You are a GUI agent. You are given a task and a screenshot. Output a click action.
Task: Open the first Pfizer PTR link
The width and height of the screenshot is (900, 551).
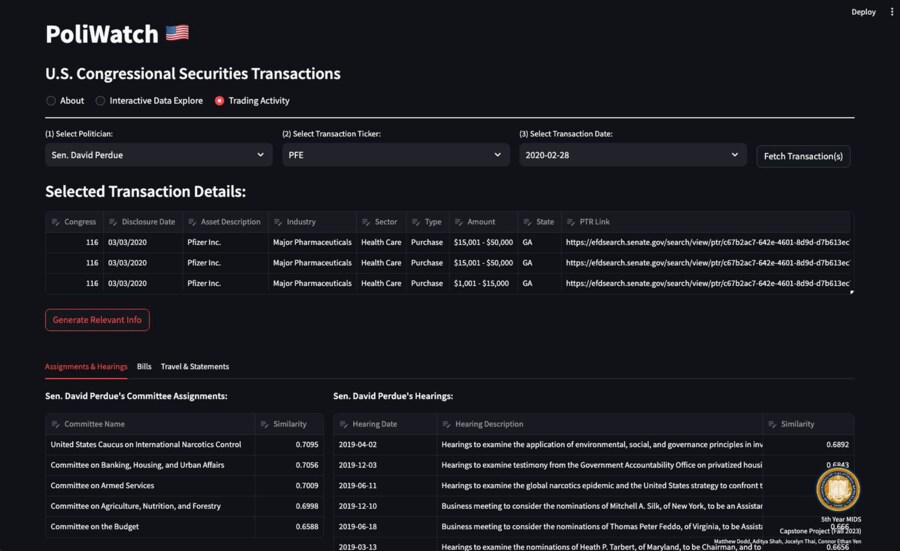click(707, 242)
